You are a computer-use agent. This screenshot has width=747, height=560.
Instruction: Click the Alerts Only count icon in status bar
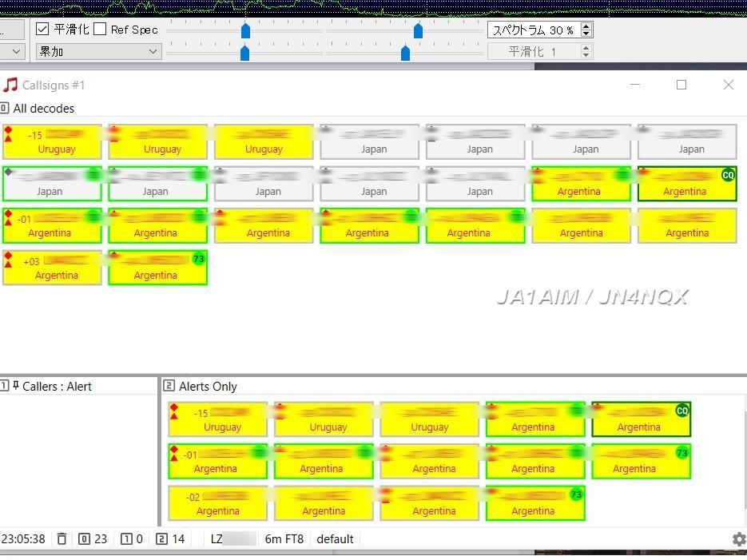pyautogui.click(x=161, y=539)
